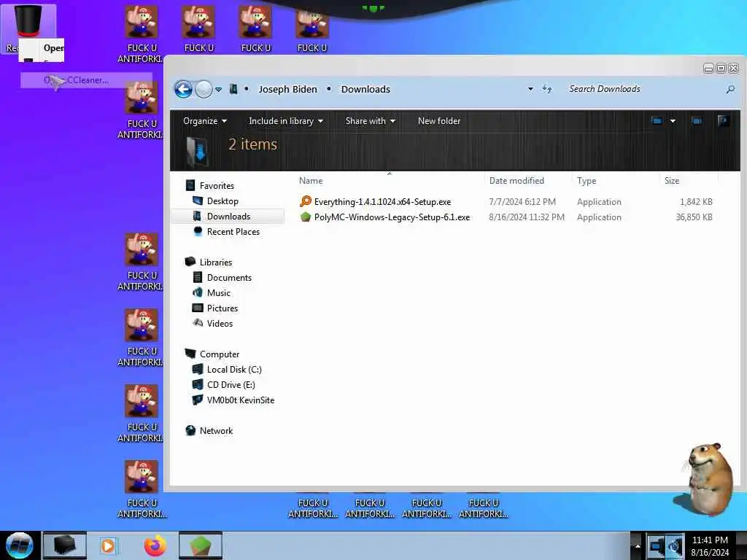Open Videos library in navigation pane
Image resolution: width=747 pixels, height=560 pixels.
pyautogui.click(x=220, y=323)
